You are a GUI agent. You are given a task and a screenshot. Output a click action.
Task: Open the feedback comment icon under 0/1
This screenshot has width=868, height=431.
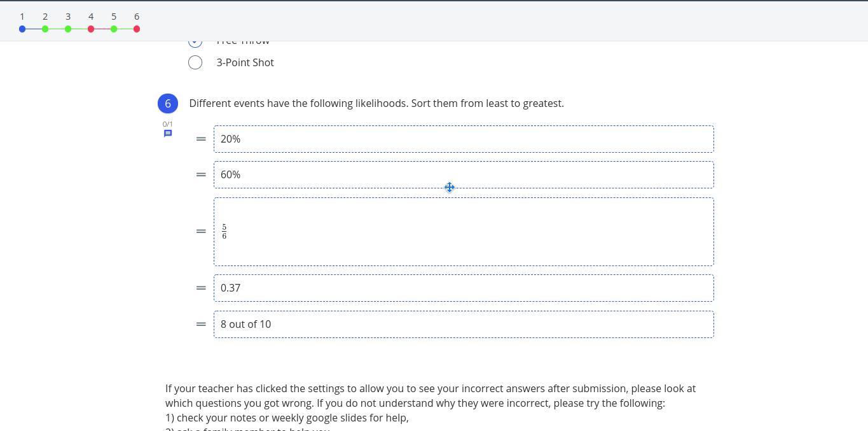(168, 134)
